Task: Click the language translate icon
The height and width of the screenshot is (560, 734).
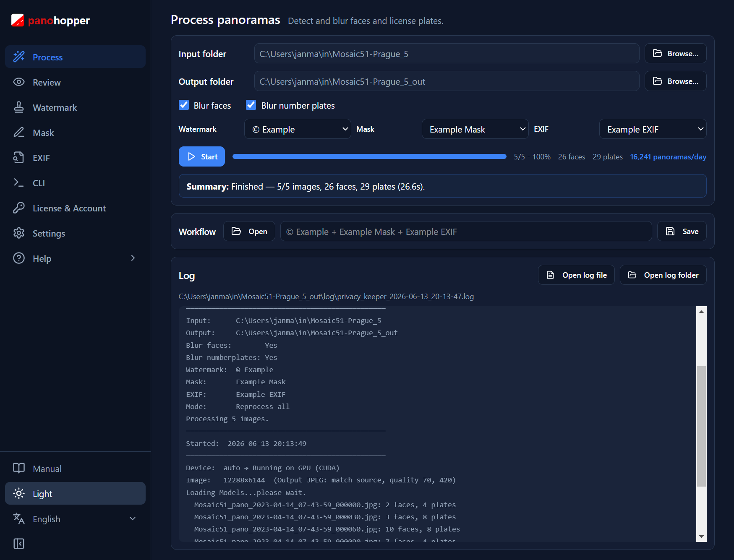Action: click(19, 518)
